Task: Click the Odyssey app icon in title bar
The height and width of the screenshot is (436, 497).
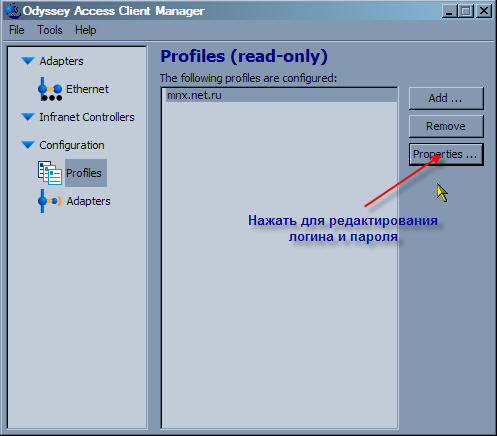Action: pyautogui.click(x=13, y=11)
